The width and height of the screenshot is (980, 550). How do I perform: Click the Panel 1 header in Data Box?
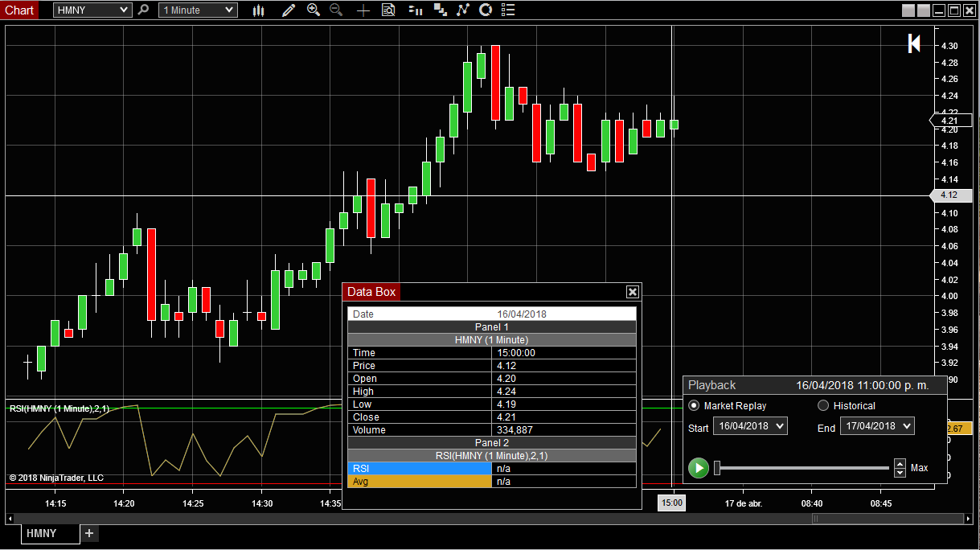click(492, 327)
